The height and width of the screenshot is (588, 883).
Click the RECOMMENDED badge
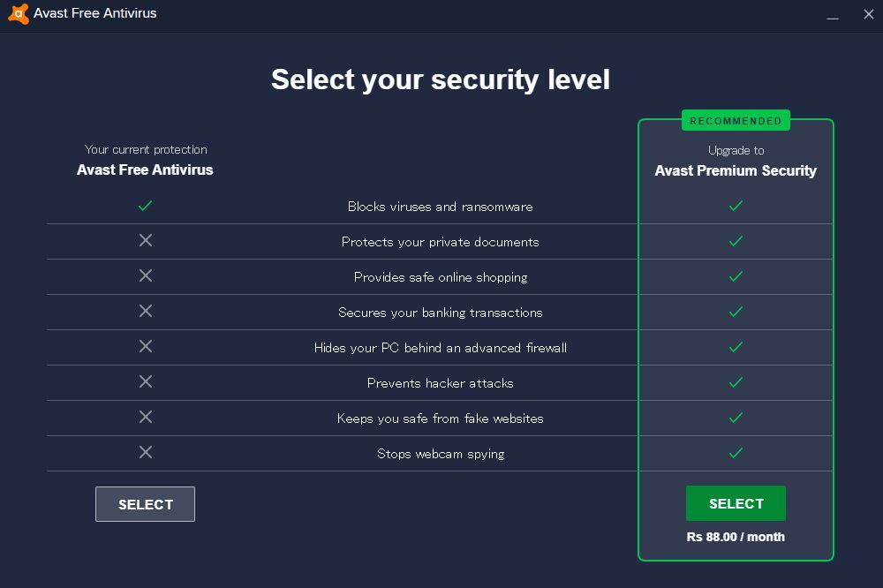(736, 121)
